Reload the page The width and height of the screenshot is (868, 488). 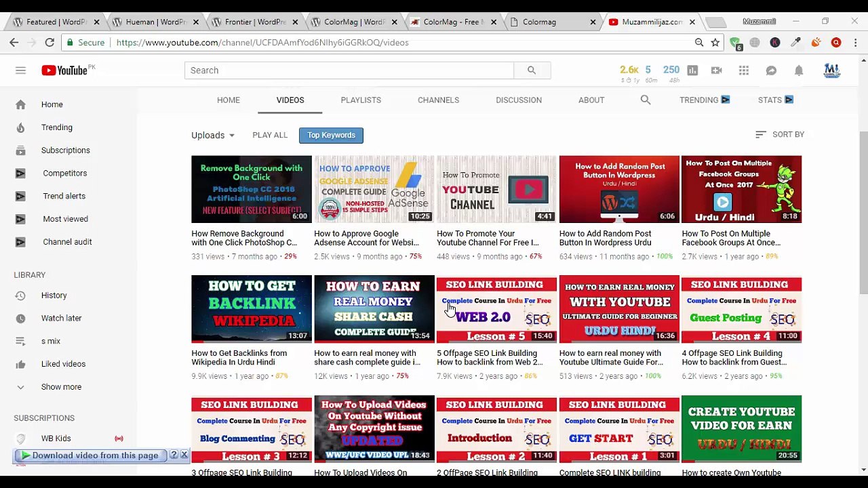tap(50, 43)
